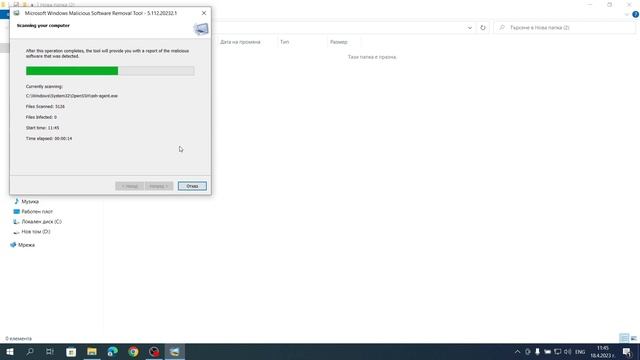Refresh the Explorer folder view

tap(483, 28)
